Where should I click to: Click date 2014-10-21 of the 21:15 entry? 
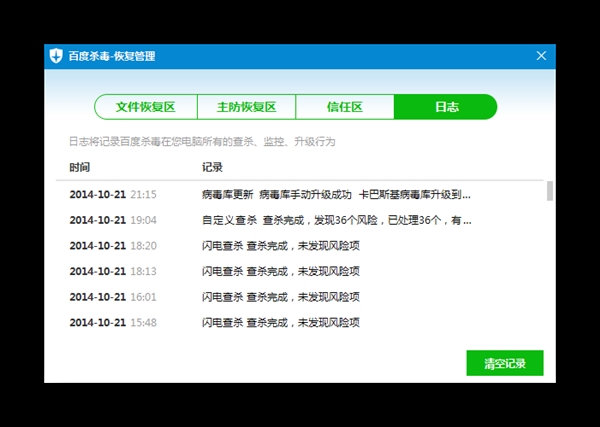point(98,195)
